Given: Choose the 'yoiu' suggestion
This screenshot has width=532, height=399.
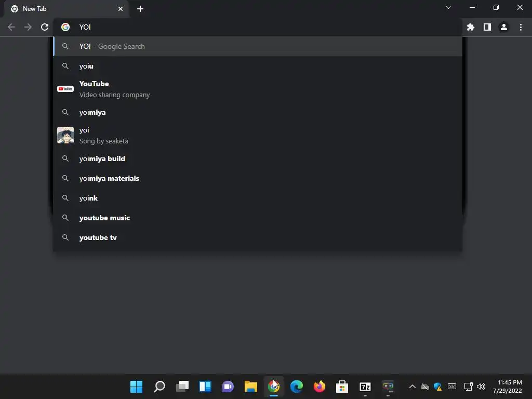Looking at the screenshot, I should [x=258, y=66].
